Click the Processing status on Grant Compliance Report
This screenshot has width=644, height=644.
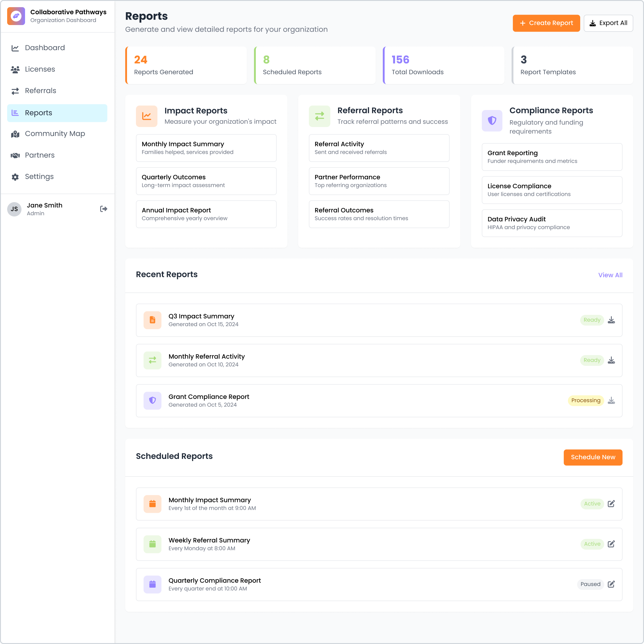[x=585, y=400]
